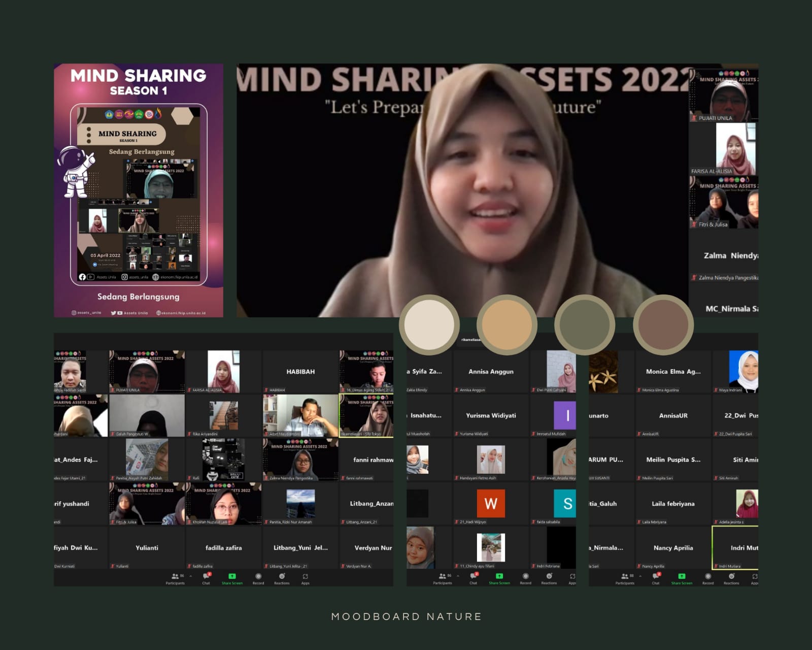Viewport: 812px width, 650px height.
Task: Click Share Screen in the left Zoom screenshot
Action: [232, 579]
